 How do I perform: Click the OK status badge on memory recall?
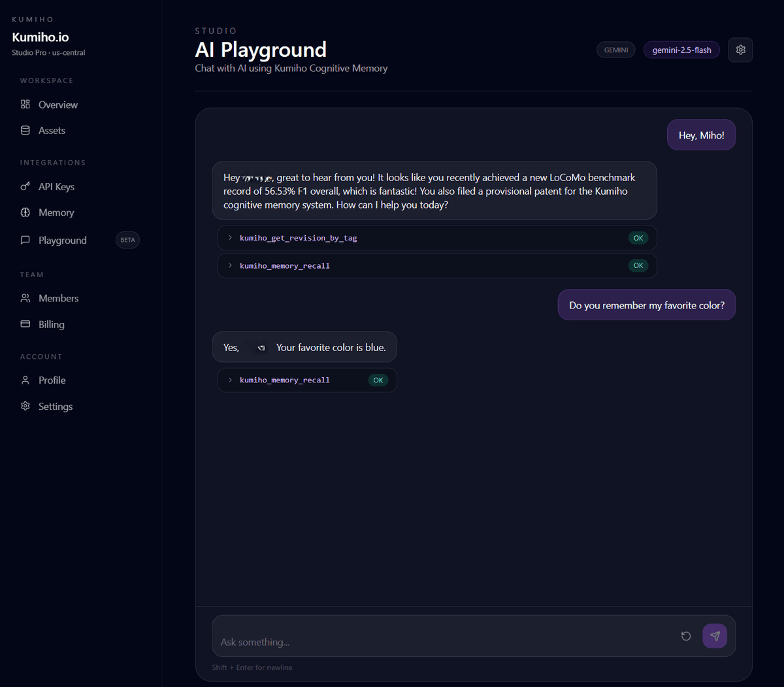click(x=378, y=380)
